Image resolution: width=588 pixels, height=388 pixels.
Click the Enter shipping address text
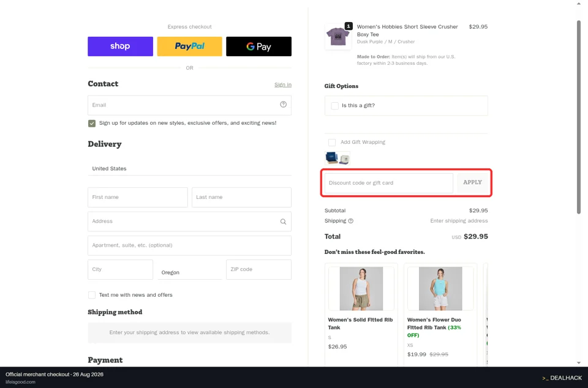pos(459,221)
